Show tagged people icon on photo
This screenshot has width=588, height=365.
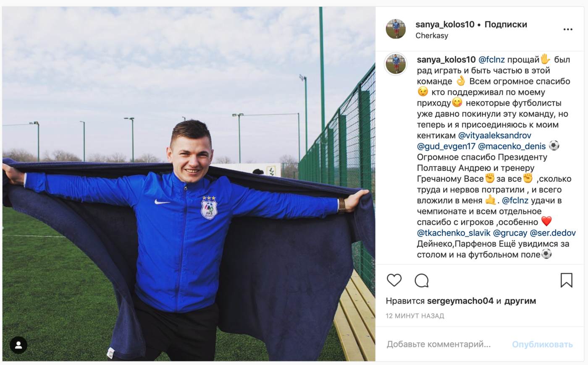point(18,345)
